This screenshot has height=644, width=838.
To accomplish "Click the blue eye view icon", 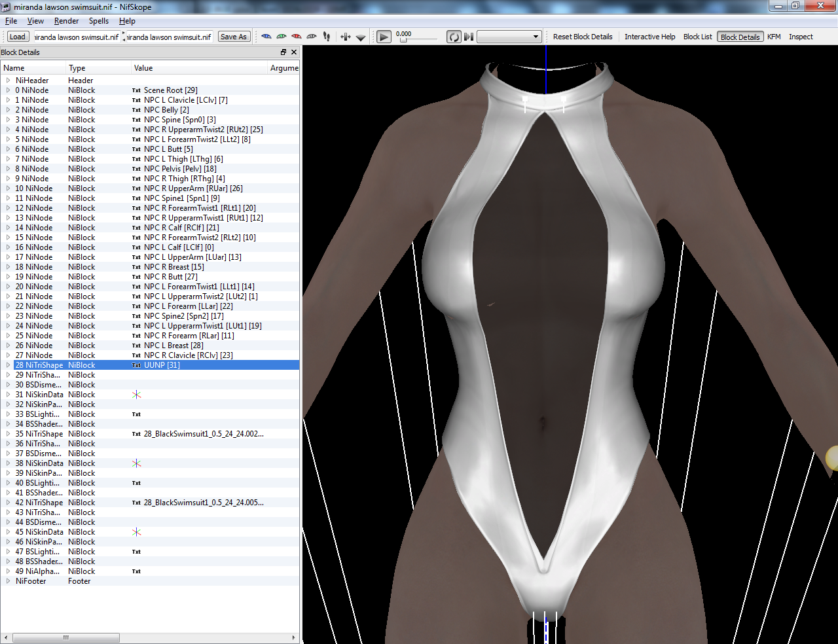I will tap(266, 37).
